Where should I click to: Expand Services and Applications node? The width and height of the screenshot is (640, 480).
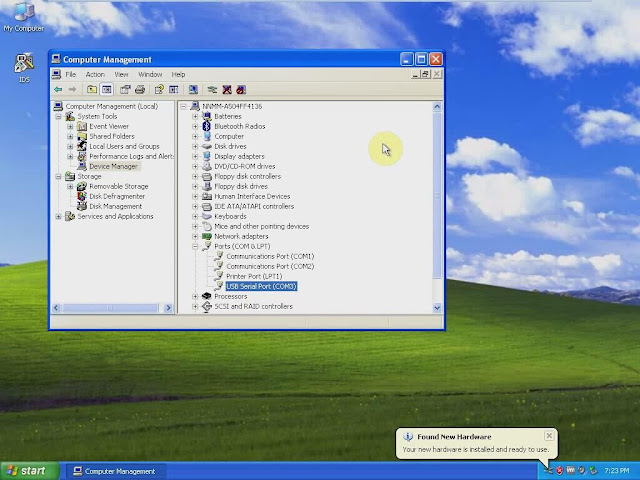pyautogui.click(x=58, y=216)
